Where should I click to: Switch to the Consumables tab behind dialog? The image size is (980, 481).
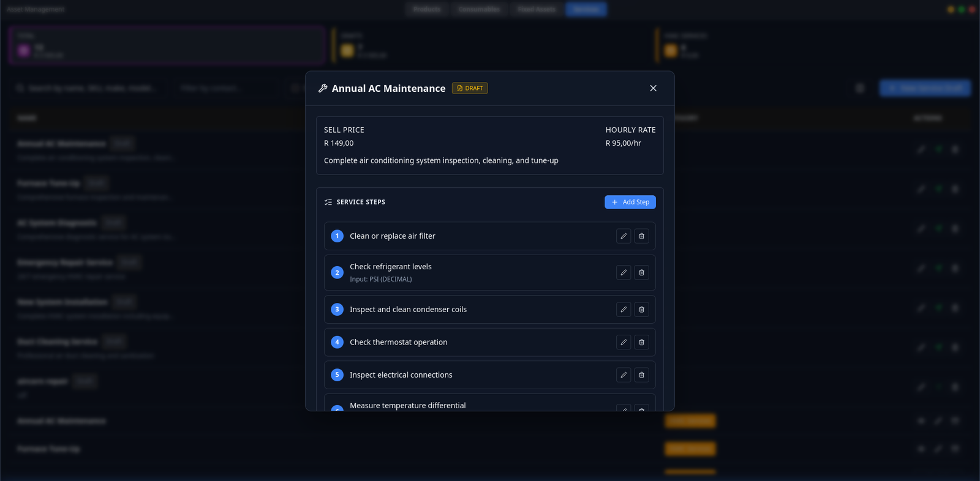tap(479, 9)
